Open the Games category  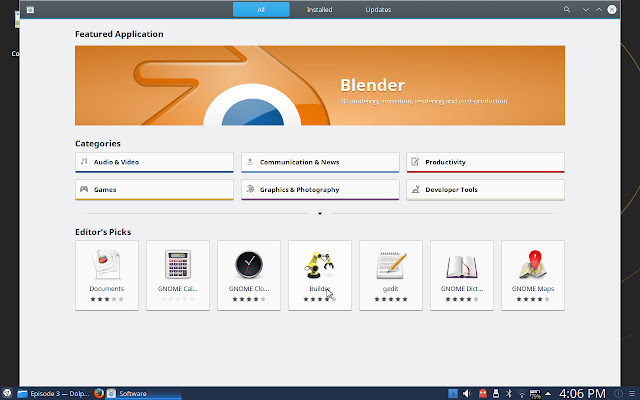(154, 190)
